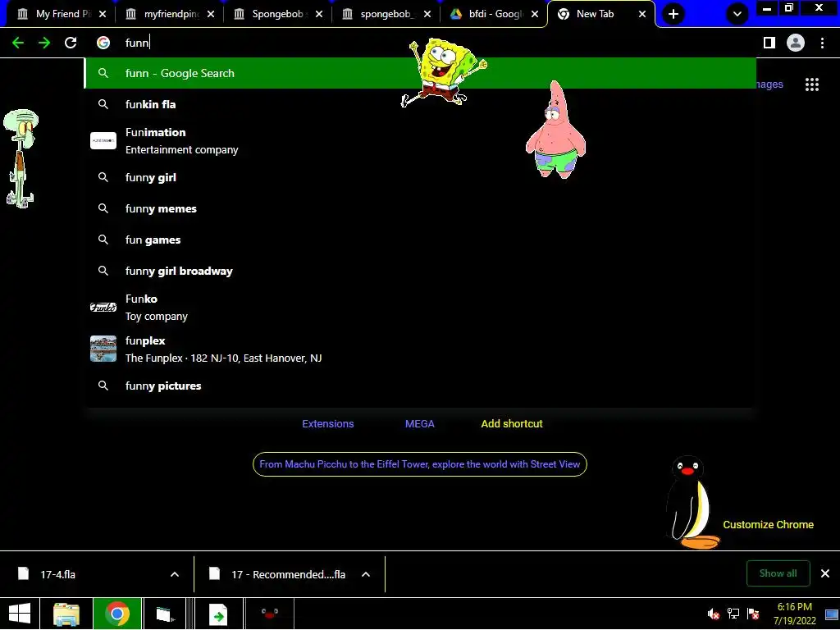840x630 pixels.
Task: Pick the 'funny memes' suggestion
Action: coord(420,208)
